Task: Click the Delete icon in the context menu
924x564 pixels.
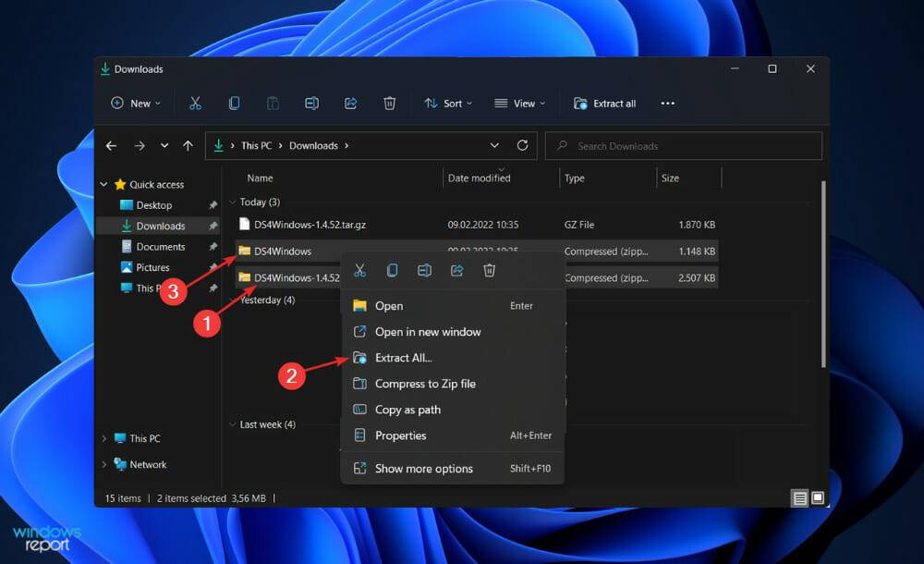Action: coord(490,270)
